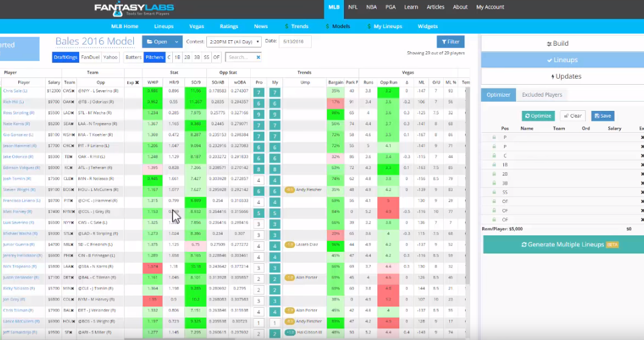Click the X icon next to team WSH
The height and width of the screenshot is (340, 644).
[x=73, y=135]
